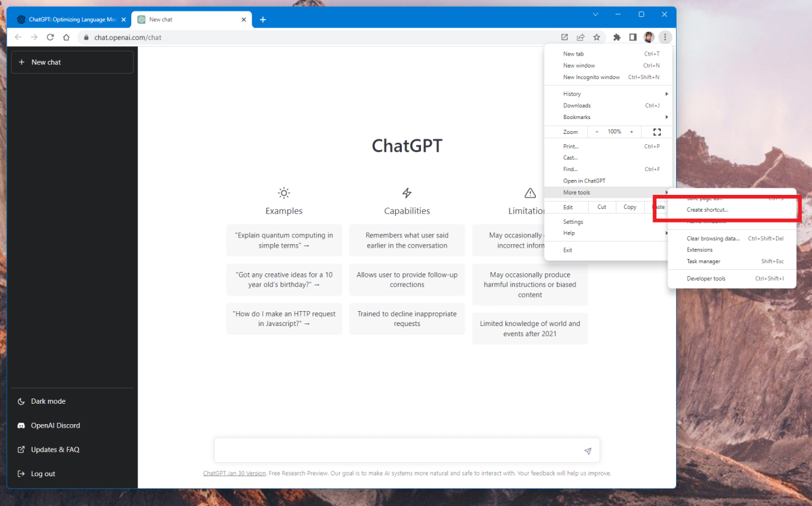
Task: Choose Clear browsing data... in submenu
Action: click(x=732, y=238)
